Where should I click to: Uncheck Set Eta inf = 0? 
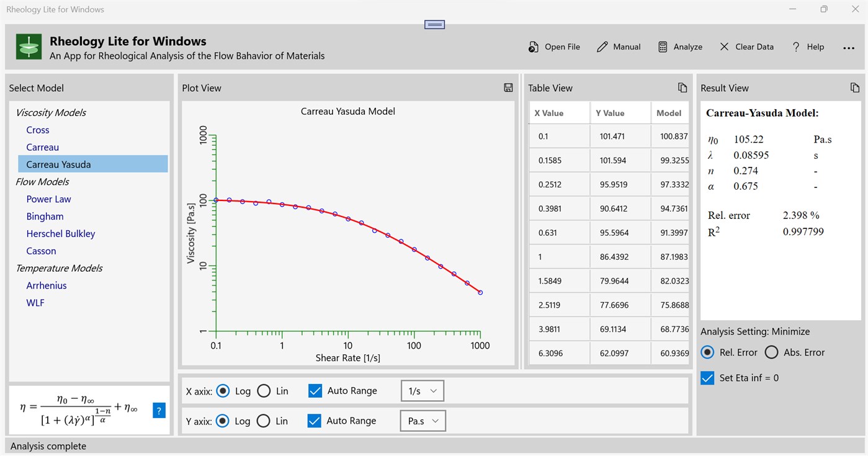707,377
